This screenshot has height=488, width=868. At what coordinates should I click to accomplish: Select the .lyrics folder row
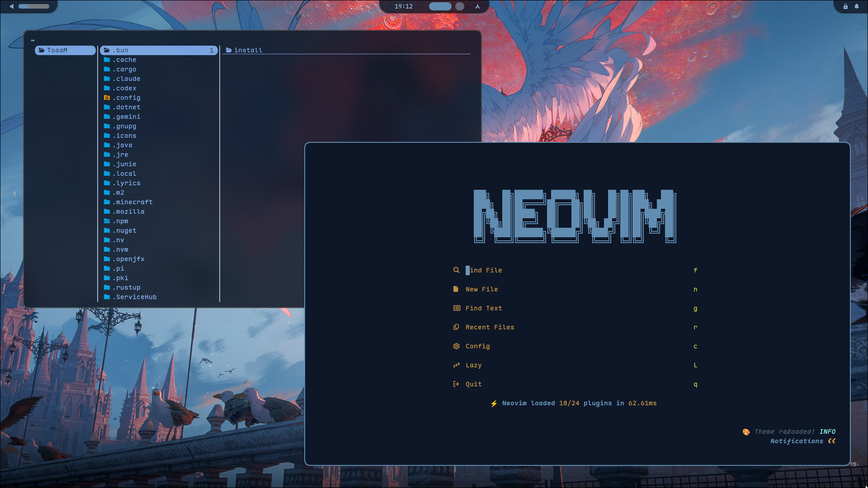pyautogui.click(x=159, y=183)
